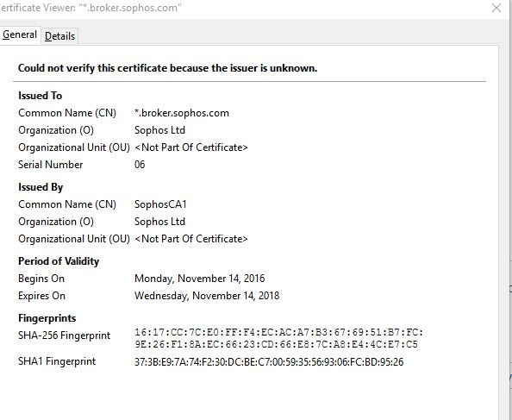Click the second line of SHA-256 fingerprint
Viewport: 512px width, 420px height.
(x=276, y=344)
